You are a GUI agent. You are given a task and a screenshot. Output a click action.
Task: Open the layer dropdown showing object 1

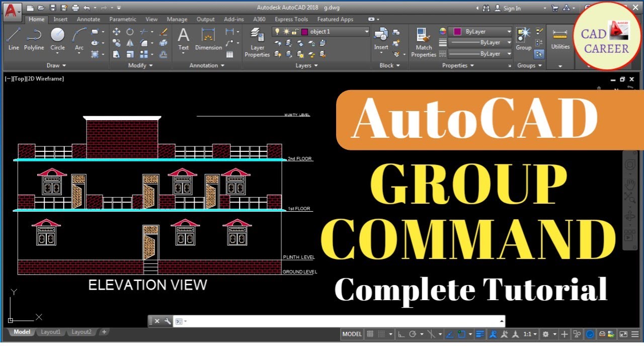point(321,32)
